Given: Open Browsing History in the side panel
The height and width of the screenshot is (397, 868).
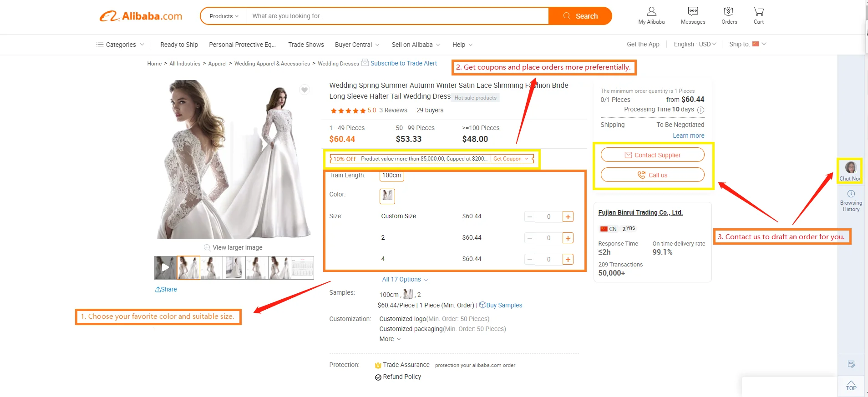Looking at the screenshot, I should click(851, 201).
